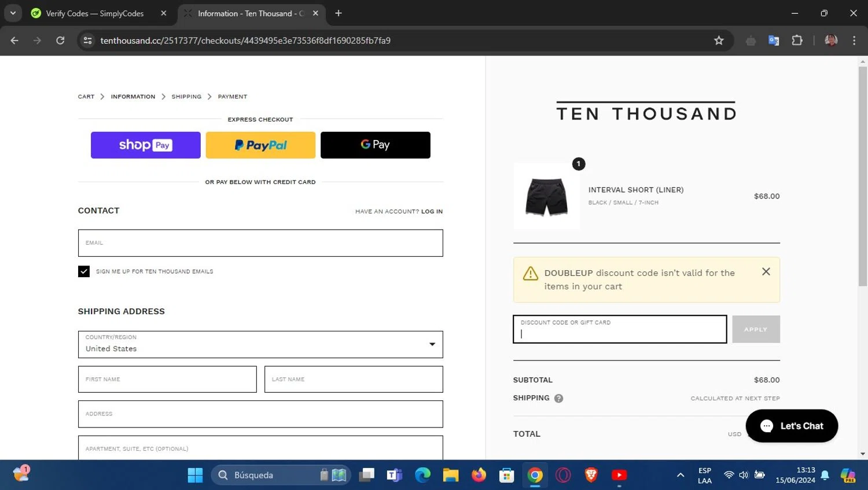Screen dimensions: 868x490
Task: Open Copilot preview from the taskbar
Action: (848, 475)
